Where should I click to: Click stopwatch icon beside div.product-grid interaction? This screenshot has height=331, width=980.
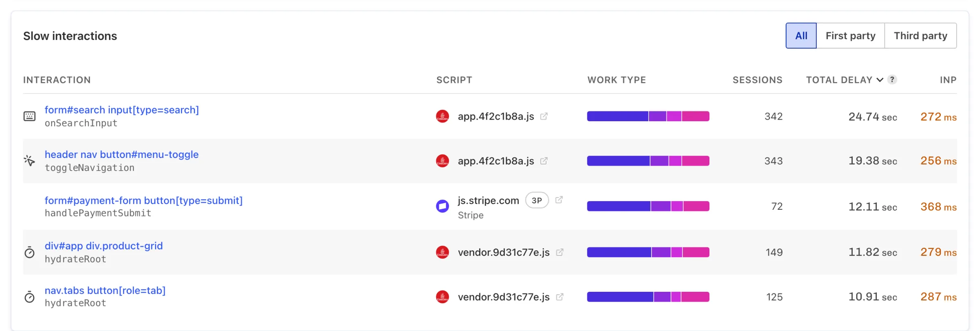pos(29,252)
